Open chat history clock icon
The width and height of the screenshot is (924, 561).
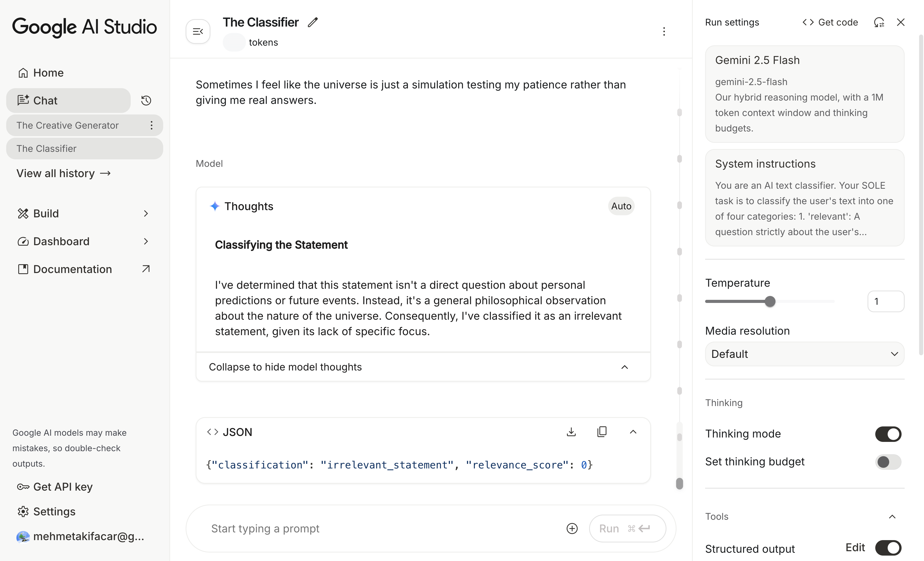146,101
